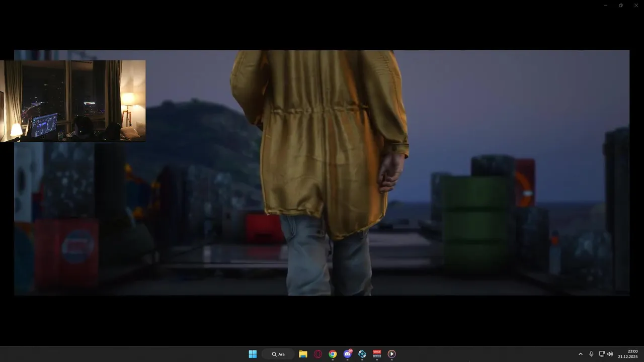The image size is (644, 362).
Task: Launch the Opera browser taskbar icon
Action: 318,354
